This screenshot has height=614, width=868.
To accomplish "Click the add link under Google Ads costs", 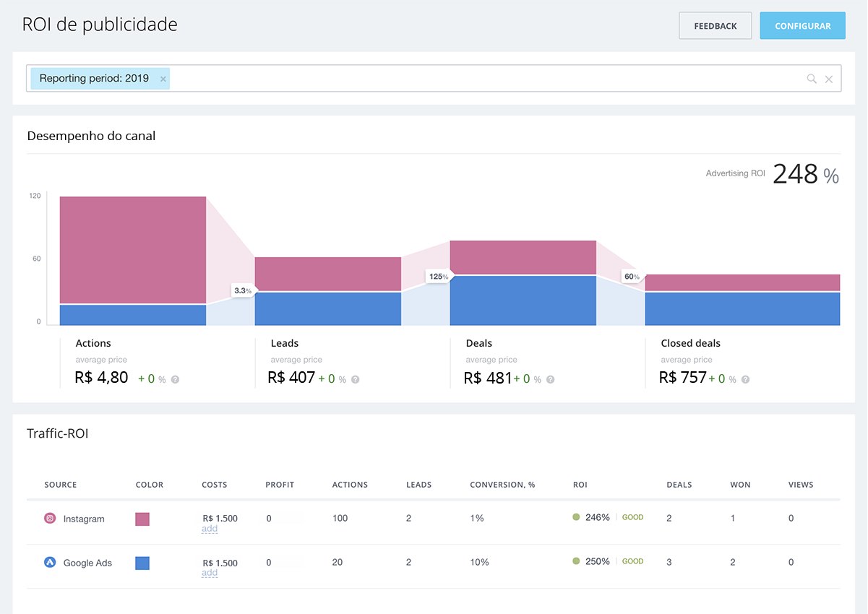I will click(x=210, y=573).
